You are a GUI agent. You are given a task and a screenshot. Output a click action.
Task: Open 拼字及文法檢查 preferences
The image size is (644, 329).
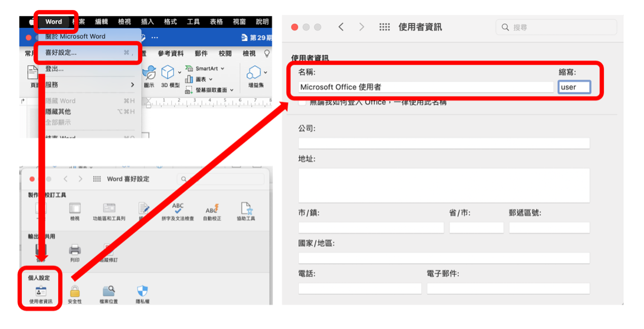click(177, 210)
